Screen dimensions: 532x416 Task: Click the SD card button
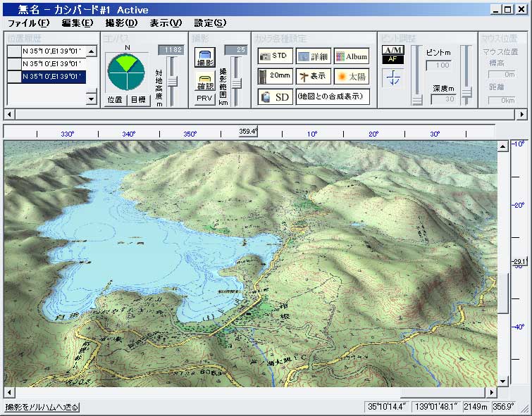point(273,96)
